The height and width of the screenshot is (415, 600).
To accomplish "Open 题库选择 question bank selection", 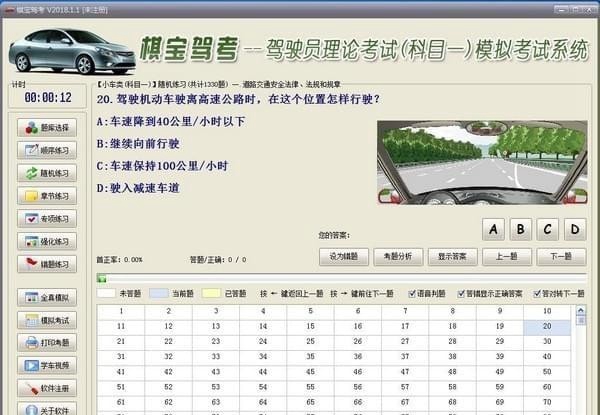I will [x=47, y=128].
